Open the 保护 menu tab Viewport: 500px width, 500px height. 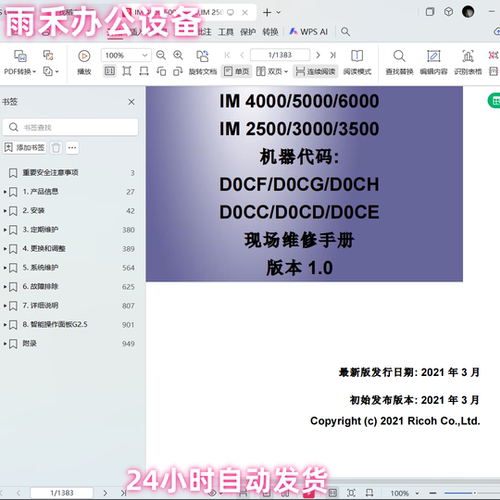(x=248, y=32)
